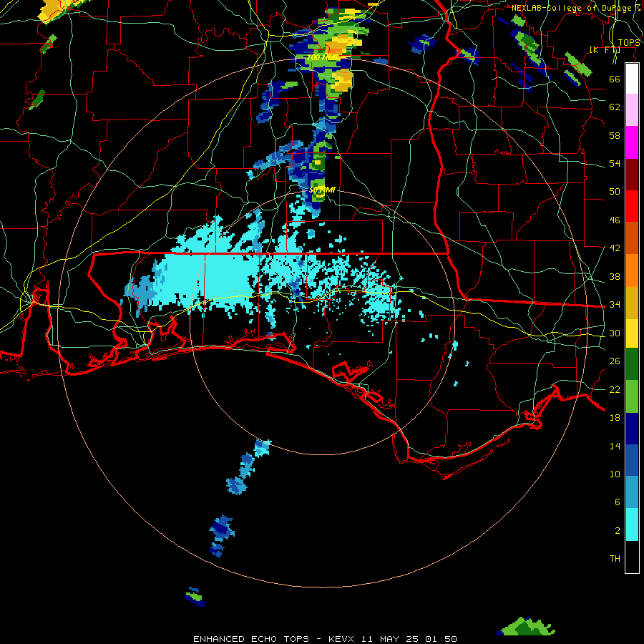Click the TH threshold label
The width and height of the screenshot is (644, 644).
(615, 559)
